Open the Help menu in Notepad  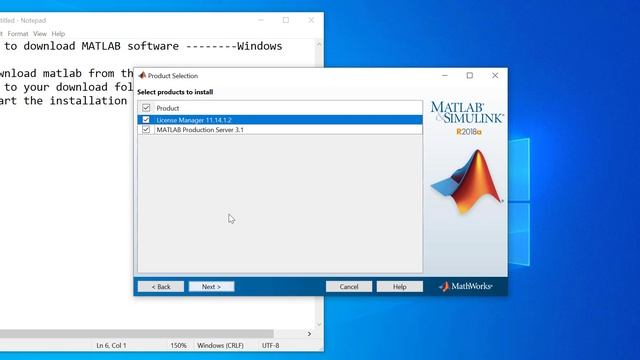point(58,34)
